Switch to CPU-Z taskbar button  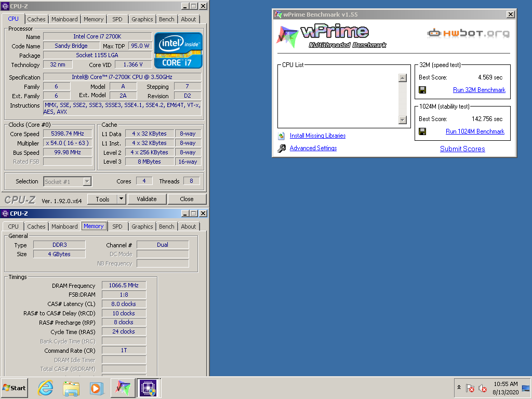[x=149, y=388]
